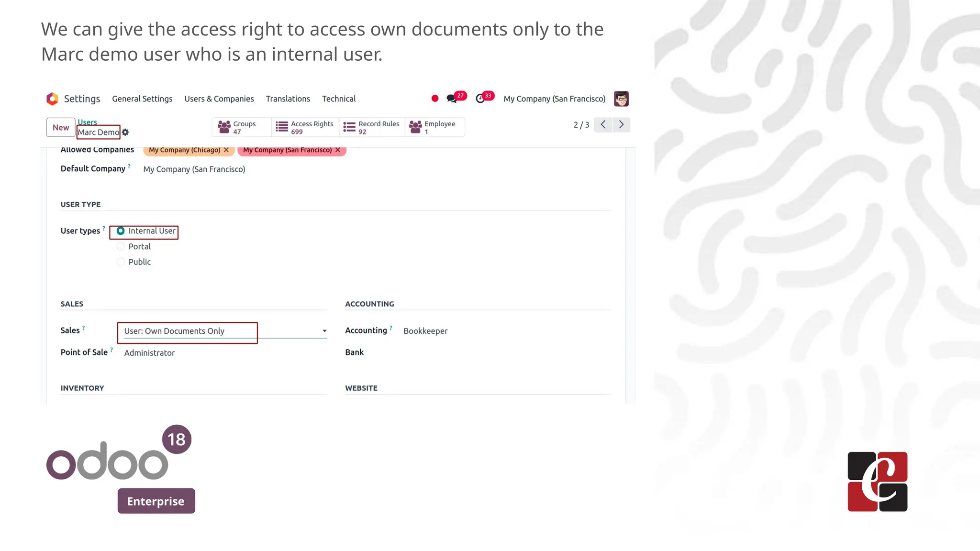This screenshot has width=980, height=551.
Task: Open the company switcher My Company (San Francisco)
Action: click(554, 99)
